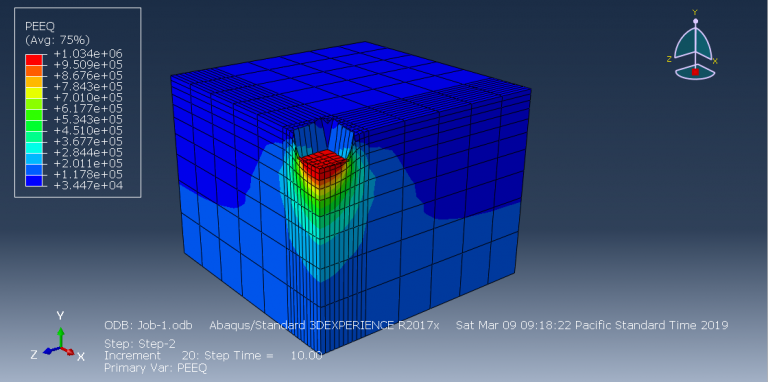
Task: Click the green Y arrow of the view triad
Action: coord(60,337)
